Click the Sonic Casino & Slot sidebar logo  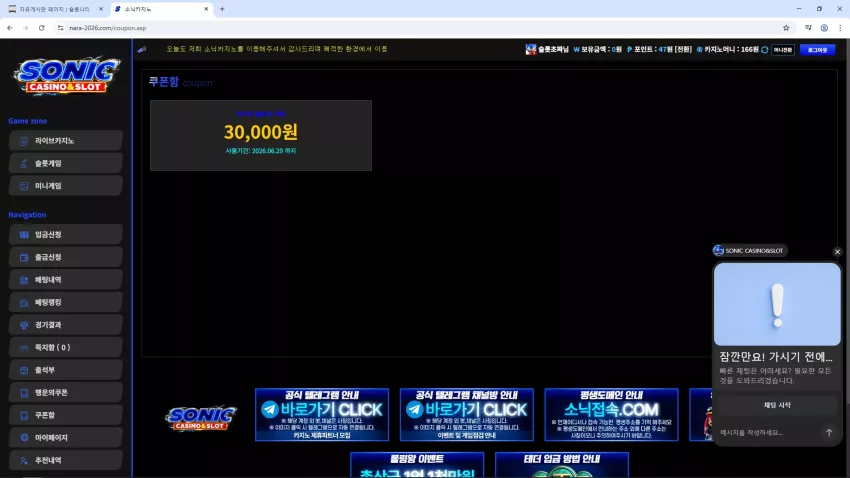tap(67, 76)
